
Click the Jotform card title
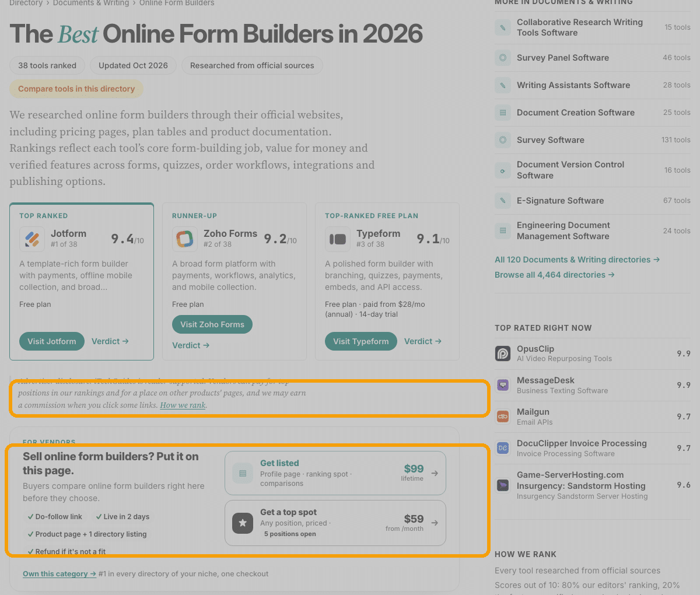(68, 233)
